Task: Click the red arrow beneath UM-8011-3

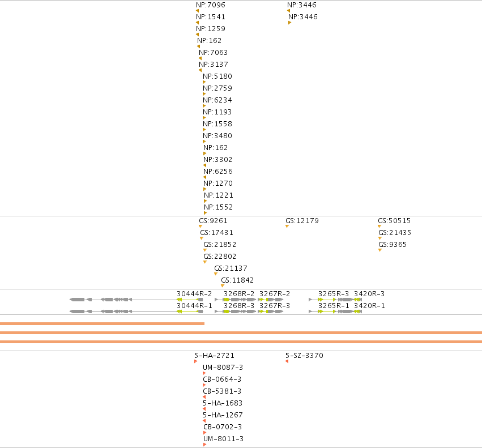Action: 204,445
